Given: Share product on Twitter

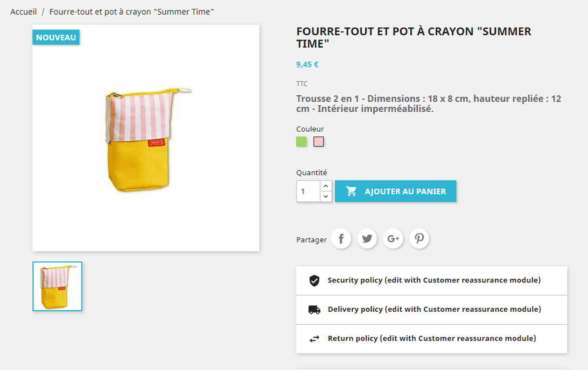Looking at the screenshot, I should tap(367, 239).
